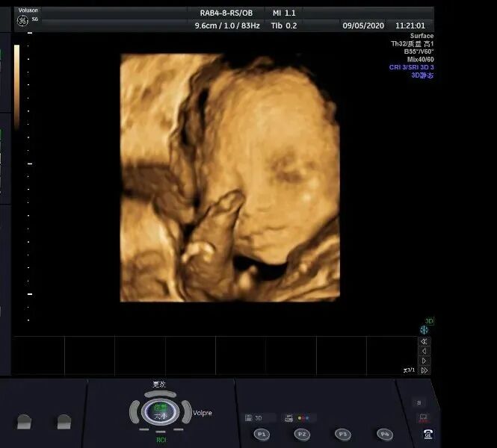Click the green 3D mode indicator
Viewport: 497px width, 448px height.
point(429,321)
